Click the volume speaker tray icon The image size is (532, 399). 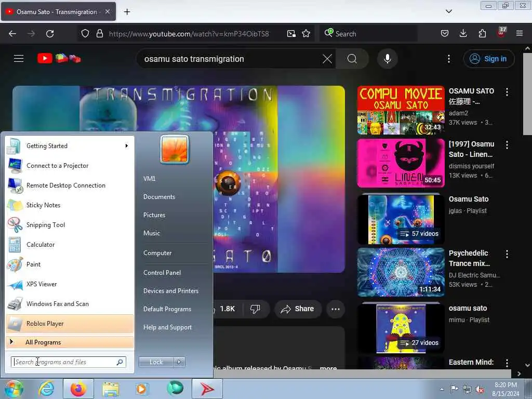(x=480, y=389)
